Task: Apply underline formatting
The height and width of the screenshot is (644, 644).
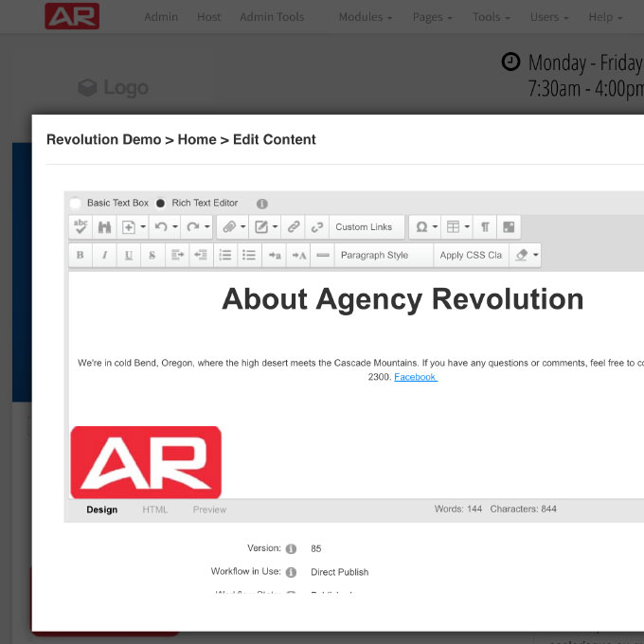Action: point(129,255)
